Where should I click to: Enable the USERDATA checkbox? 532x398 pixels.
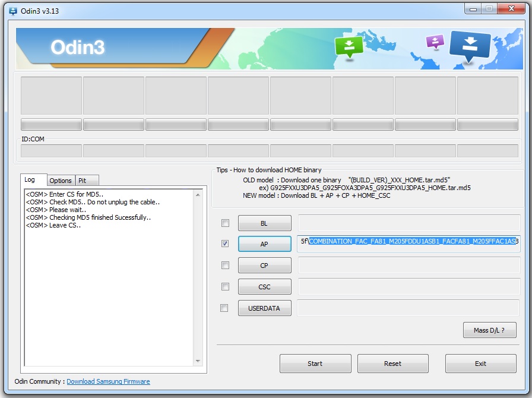224,308
